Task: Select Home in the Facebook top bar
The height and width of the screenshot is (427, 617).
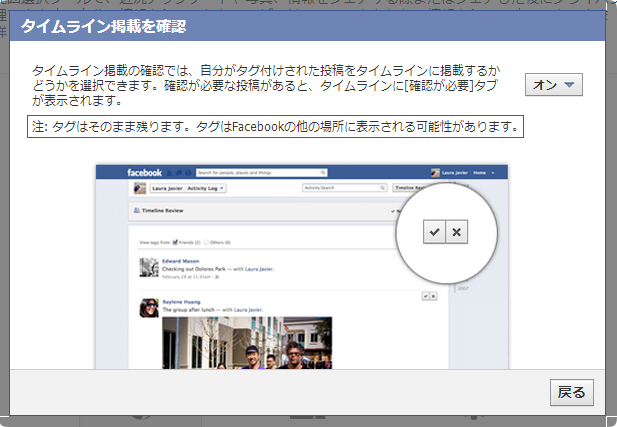Action: coord(480,172)
